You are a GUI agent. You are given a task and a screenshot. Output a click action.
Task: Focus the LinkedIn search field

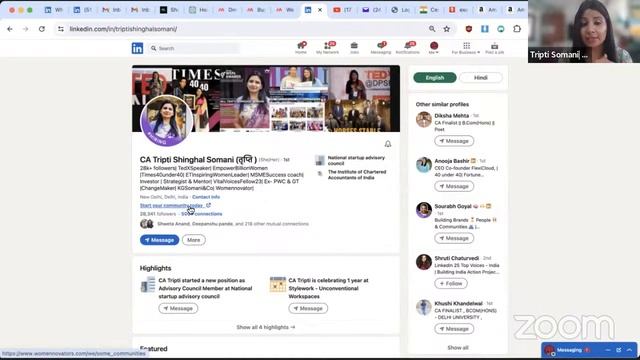(x=194, y=48)
